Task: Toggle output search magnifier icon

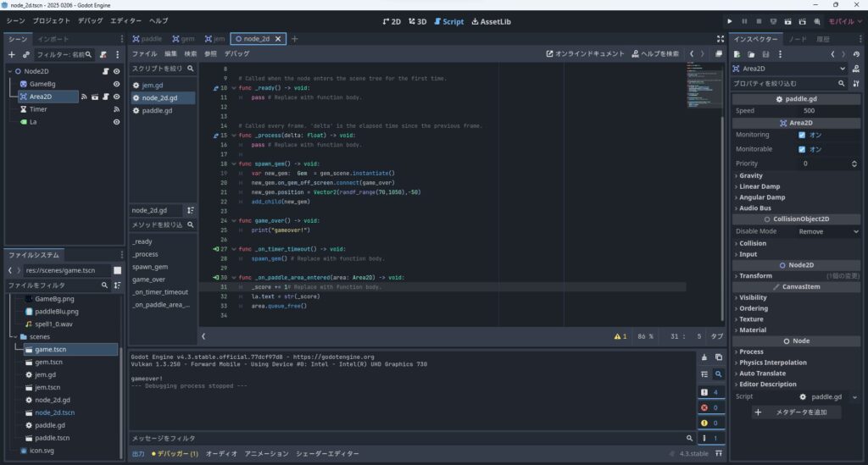Action: (719, 374)
